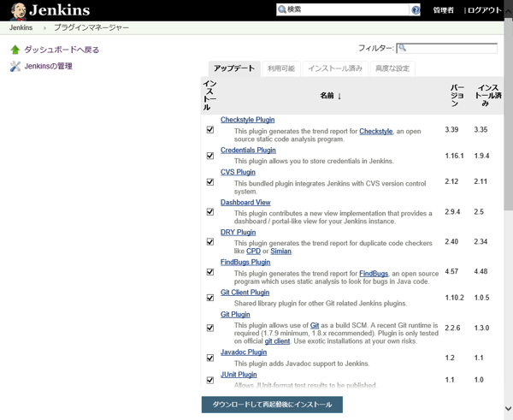The image size is (513, 420).
Task: Click the ログアウト link
Action: click(x=485, y=10)
